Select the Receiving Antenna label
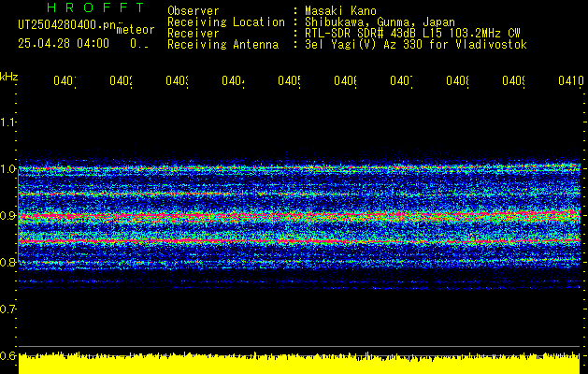The image size is (588, 374). pyautogui.click(x=222, y=45)
